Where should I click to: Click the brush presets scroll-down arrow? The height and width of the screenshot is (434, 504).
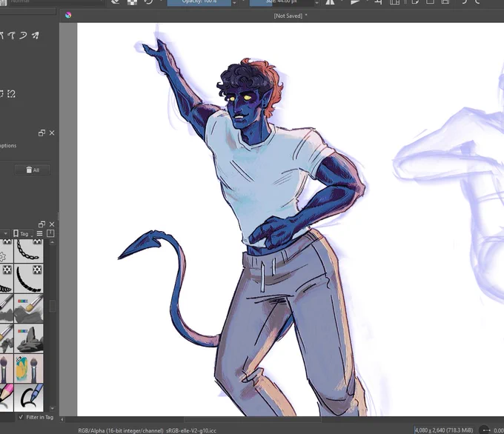[x=53, y=409]
